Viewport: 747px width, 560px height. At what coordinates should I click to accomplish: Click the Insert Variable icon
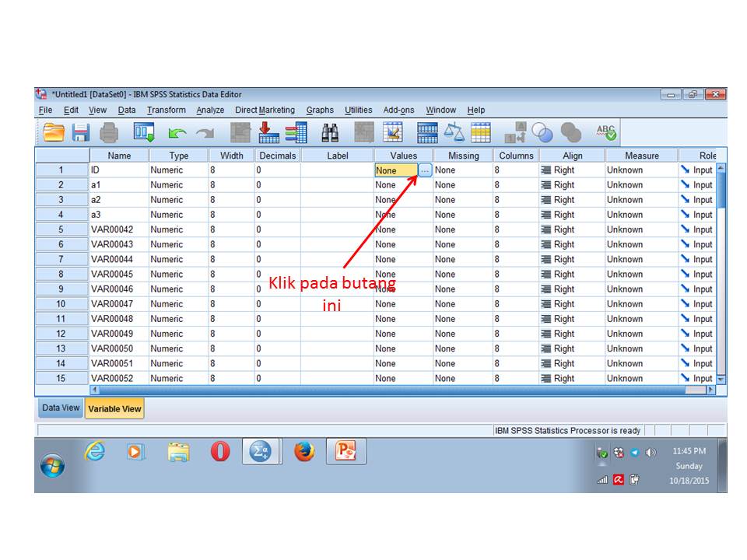(x=393, y=132)
